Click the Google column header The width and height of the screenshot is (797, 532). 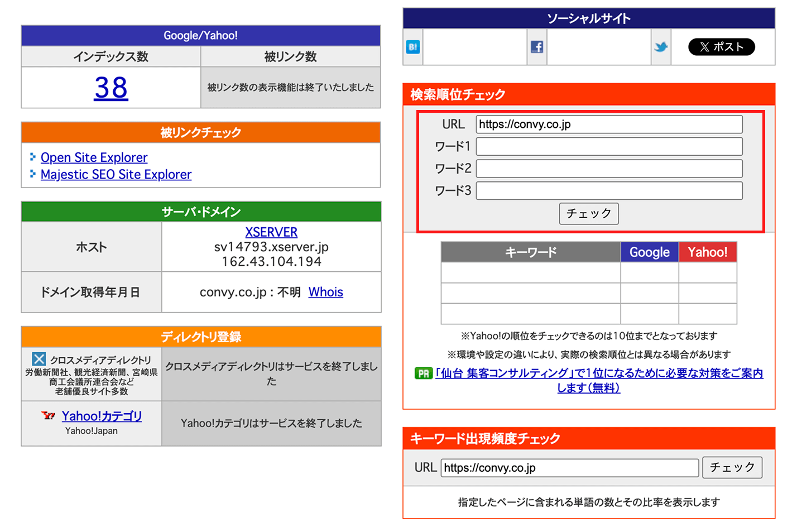coord(650,252)
